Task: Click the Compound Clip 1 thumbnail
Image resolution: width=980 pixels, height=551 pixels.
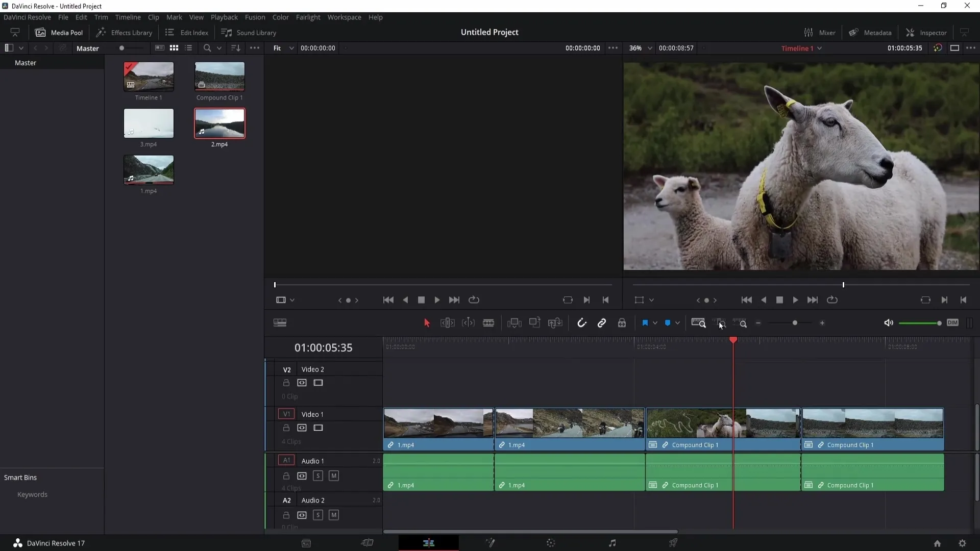Action: click(x=219, y=76)
